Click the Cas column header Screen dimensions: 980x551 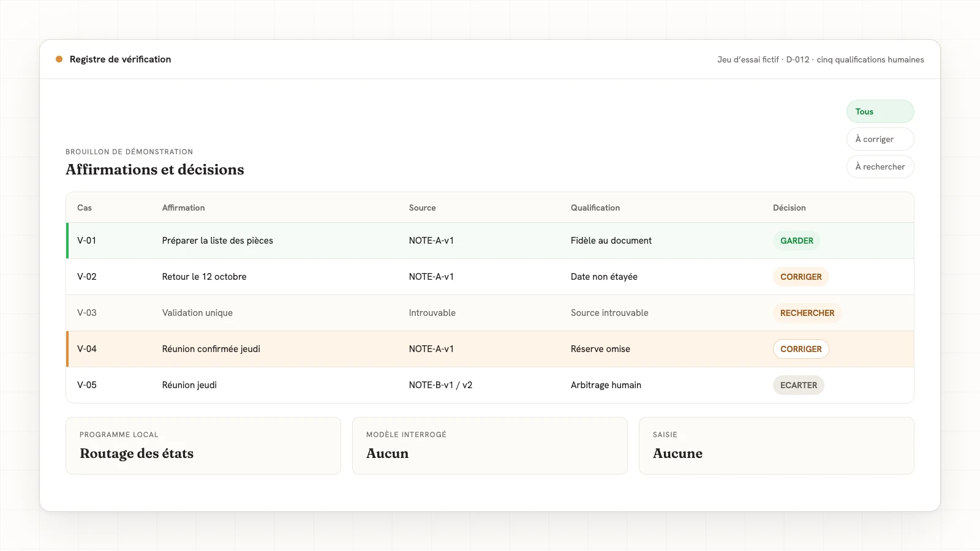[x=85, y=208]
